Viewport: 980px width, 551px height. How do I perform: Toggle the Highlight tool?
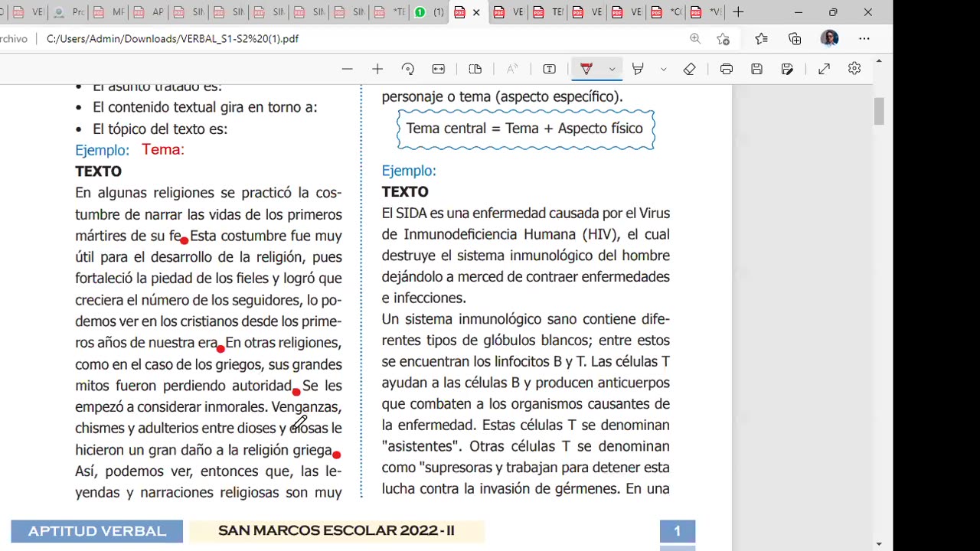tap(638, 69)
